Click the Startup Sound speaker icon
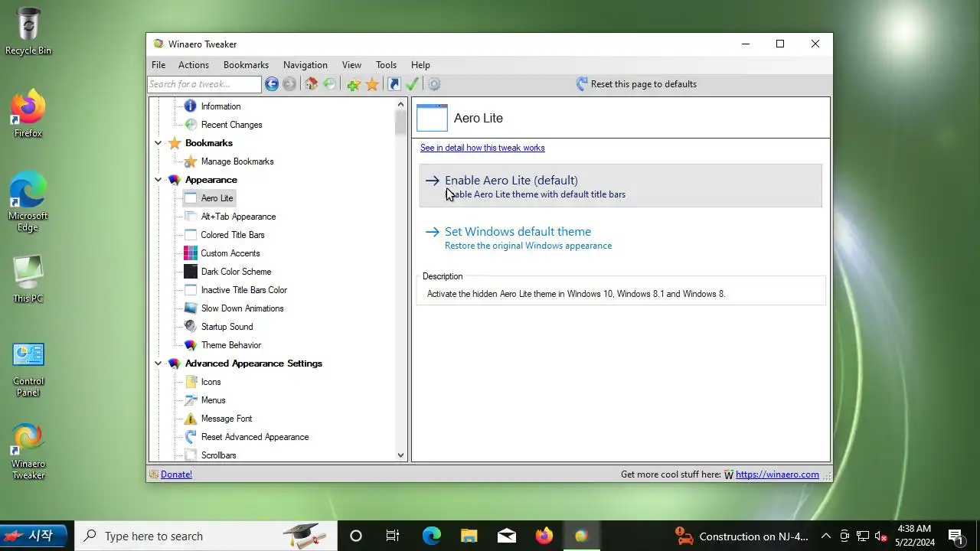The height and width of the screenshot is (551, 980). point(191,327)
